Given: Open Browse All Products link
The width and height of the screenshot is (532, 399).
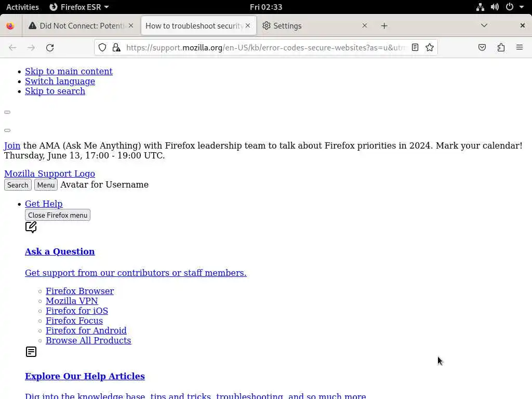Looking at the screenshot, I should [88, 340].
